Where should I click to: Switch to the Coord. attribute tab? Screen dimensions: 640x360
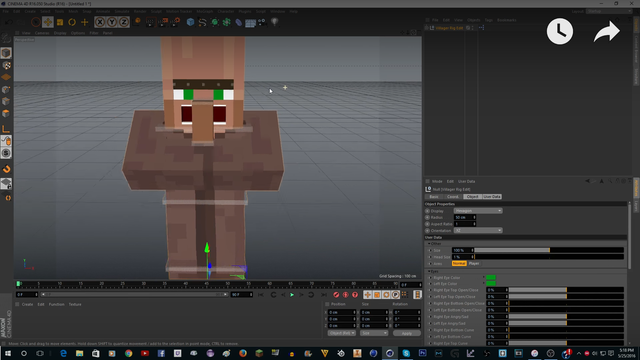click(x=453, y=197)
